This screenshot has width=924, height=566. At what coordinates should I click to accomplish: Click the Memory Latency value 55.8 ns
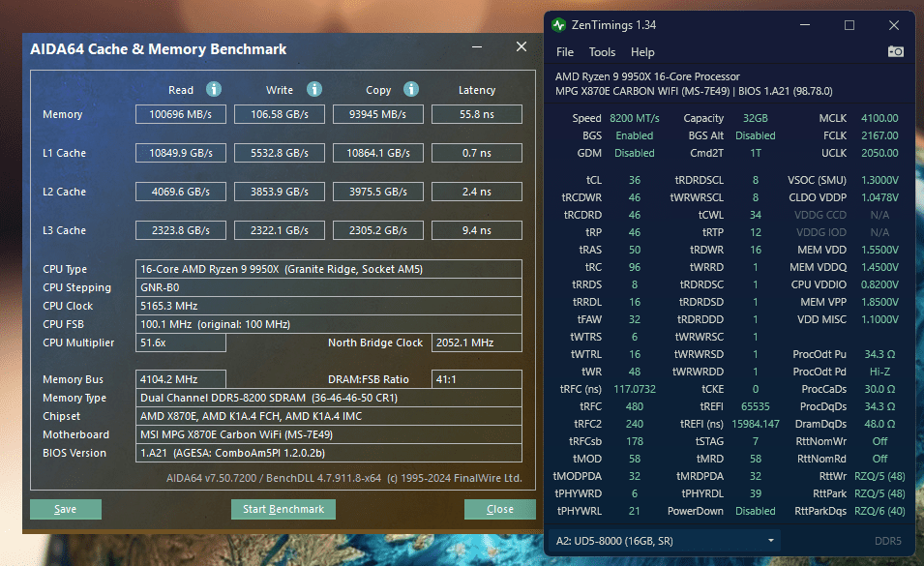point(477,114)
